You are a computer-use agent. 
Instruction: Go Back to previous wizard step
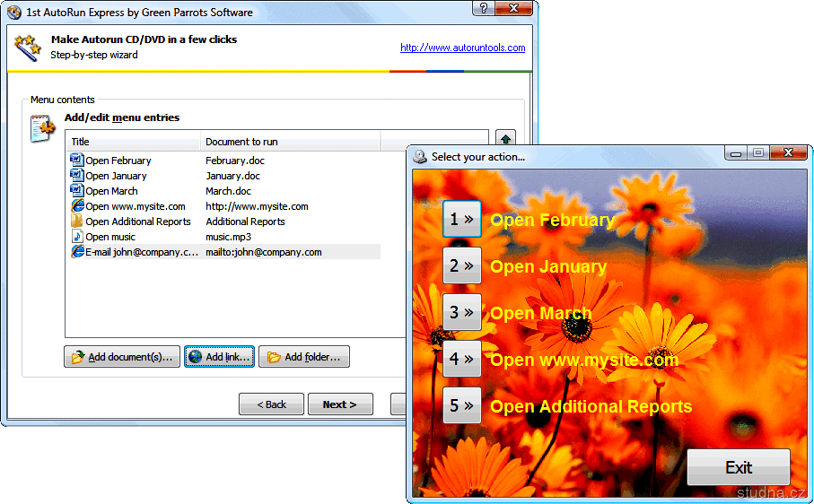(x=271, y=404)
